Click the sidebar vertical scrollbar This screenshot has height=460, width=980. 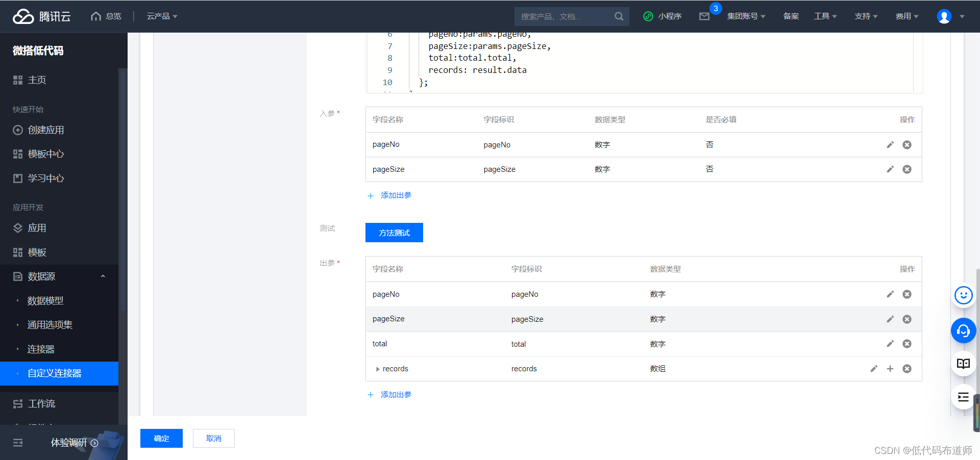tap(122, 190)
